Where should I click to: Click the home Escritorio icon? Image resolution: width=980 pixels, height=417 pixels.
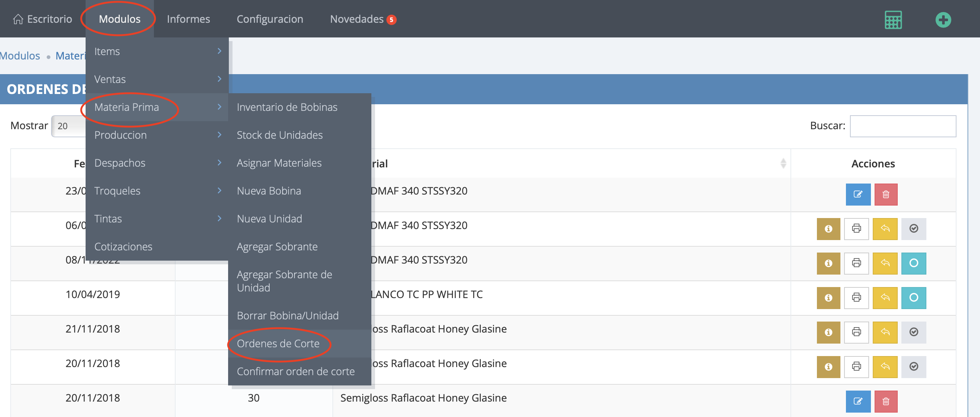[18, 19]
